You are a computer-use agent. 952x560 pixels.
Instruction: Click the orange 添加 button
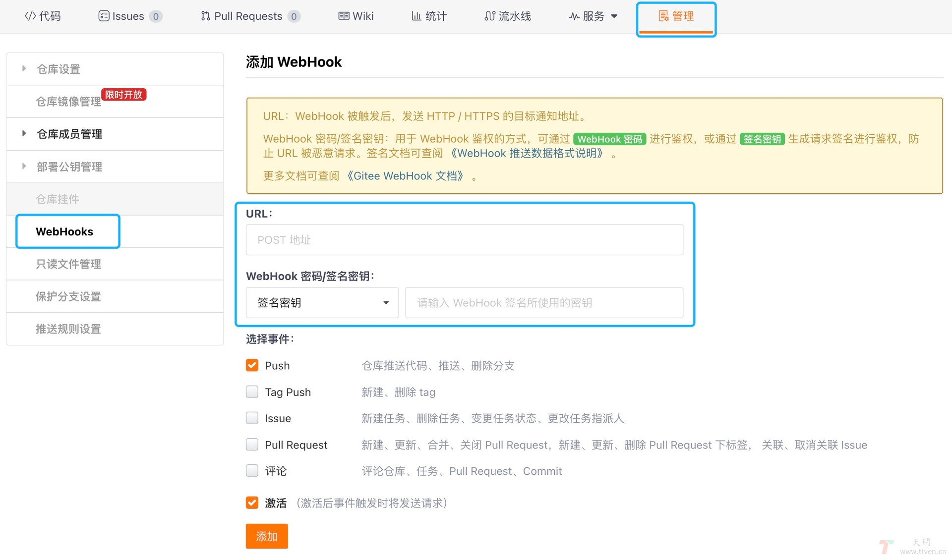click(267, 536)
